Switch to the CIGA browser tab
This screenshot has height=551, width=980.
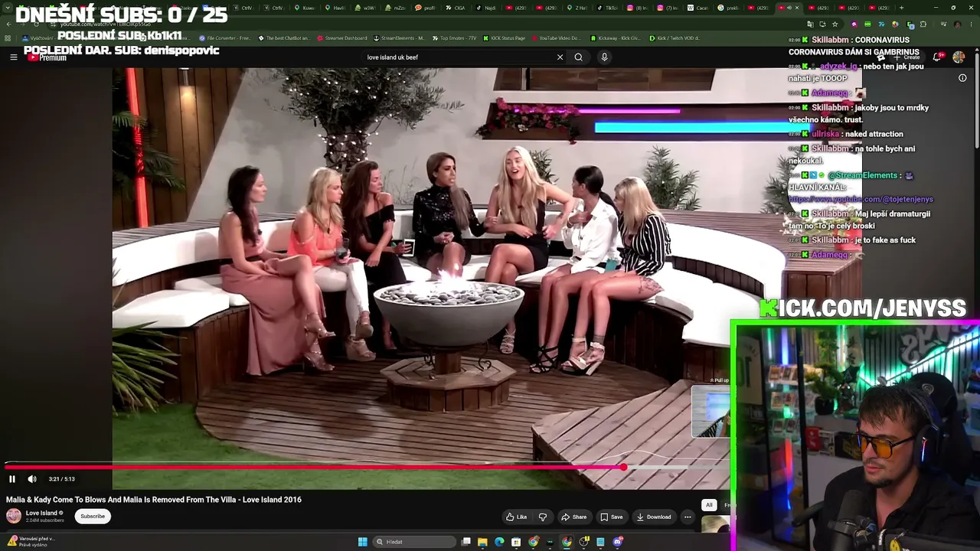pos(456,8)
